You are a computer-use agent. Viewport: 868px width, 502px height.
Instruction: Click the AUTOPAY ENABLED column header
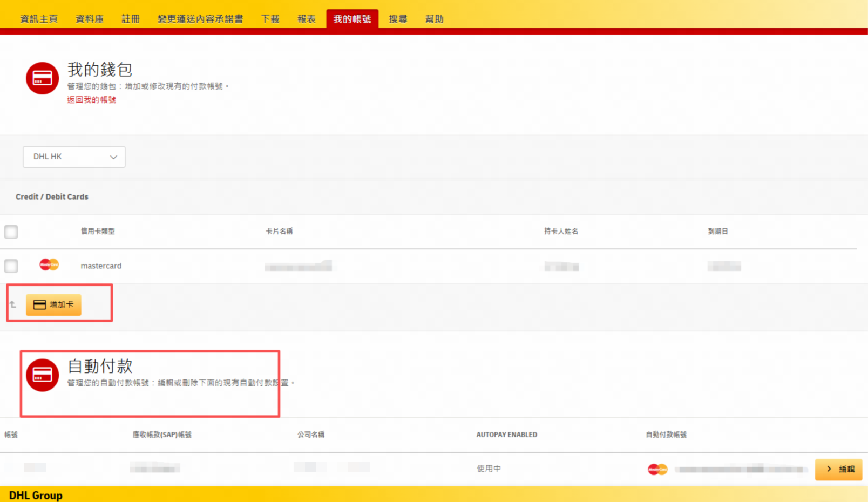tap(506, 435)
